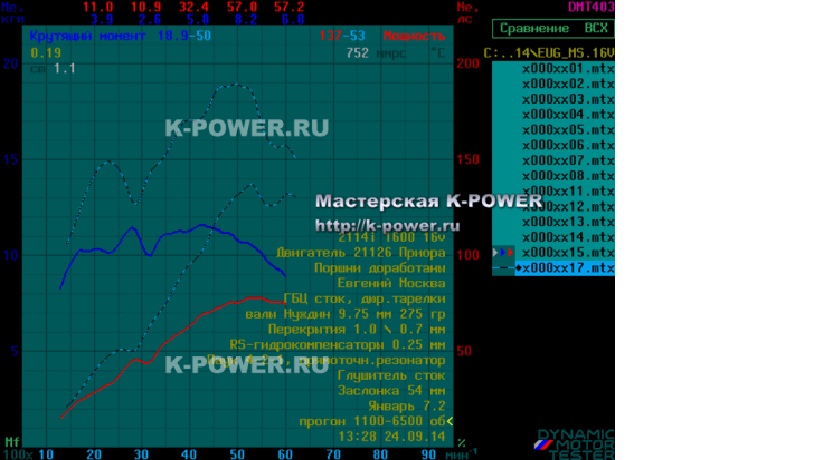Click the DMT403 label
The height and width of the screenshot is (460, 819).
(591, 7)
